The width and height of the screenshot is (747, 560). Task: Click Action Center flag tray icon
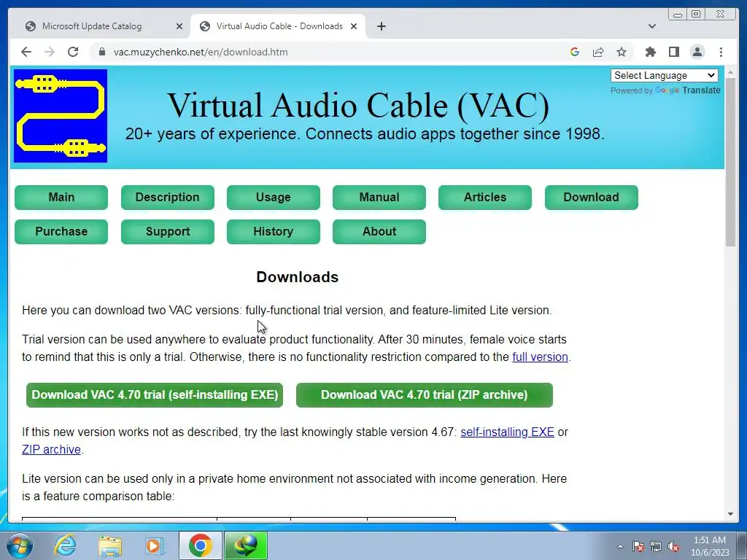pyautogui.click(x=638, y=546)
